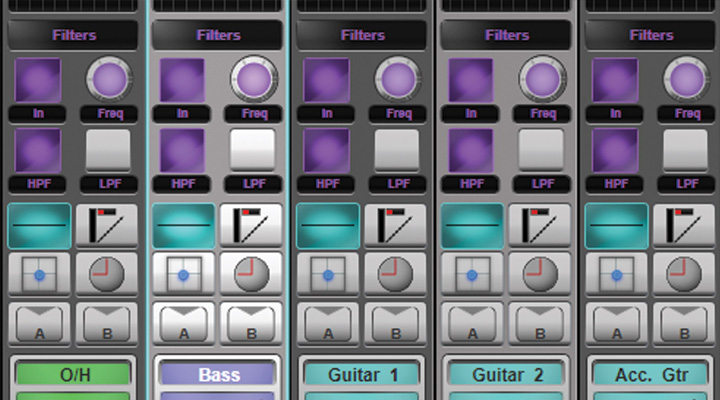Screen dimensions: 720x400
Task: Toggle the HPF button on O/H channel
Action: [38, 151]
